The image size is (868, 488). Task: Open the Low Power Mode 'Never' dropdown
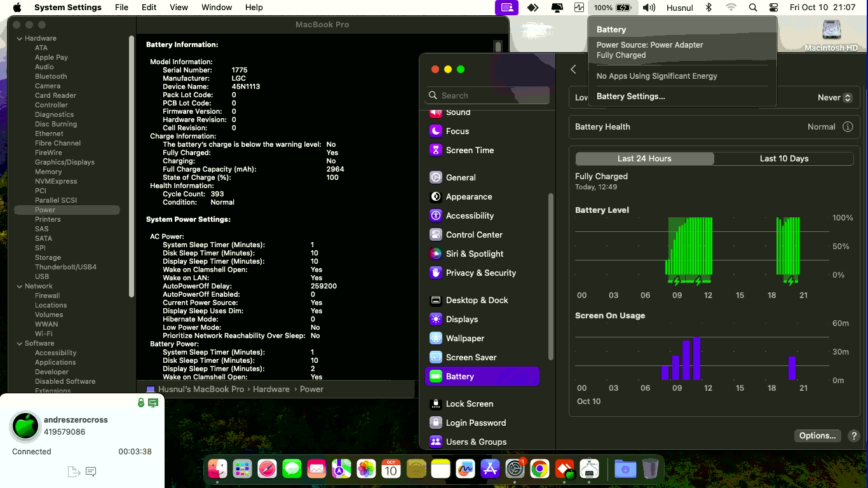834,97
